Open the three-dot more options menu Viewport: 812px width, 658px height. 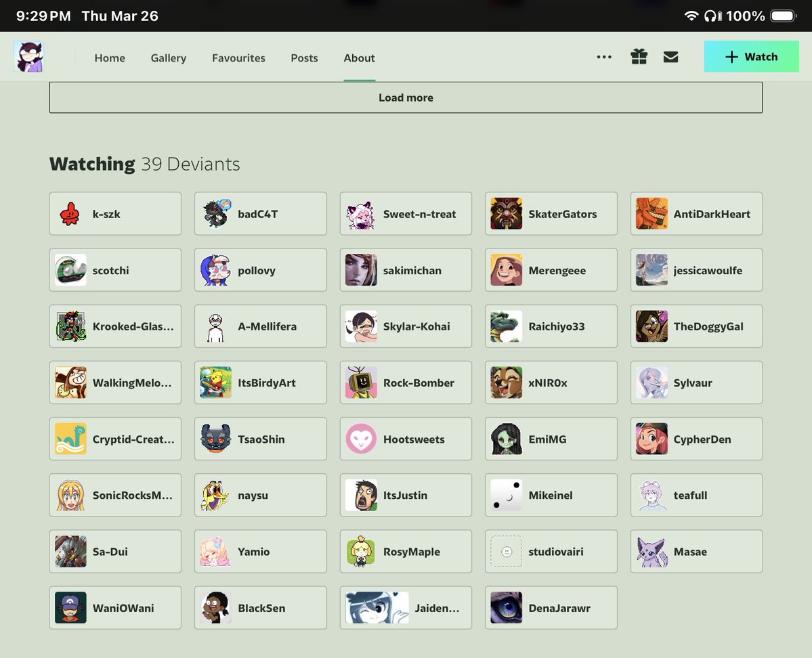tap(604, 57)
